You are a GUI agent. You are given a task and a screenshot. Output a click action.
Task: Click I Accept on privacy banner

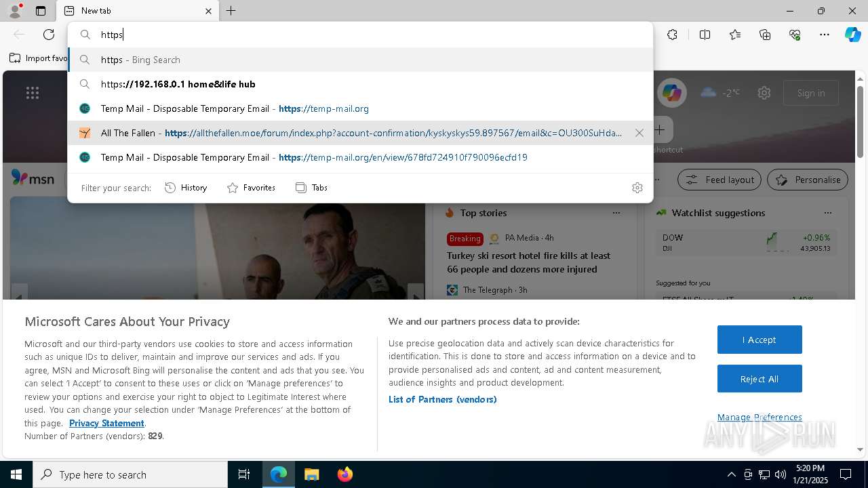[x=759, y=340]
